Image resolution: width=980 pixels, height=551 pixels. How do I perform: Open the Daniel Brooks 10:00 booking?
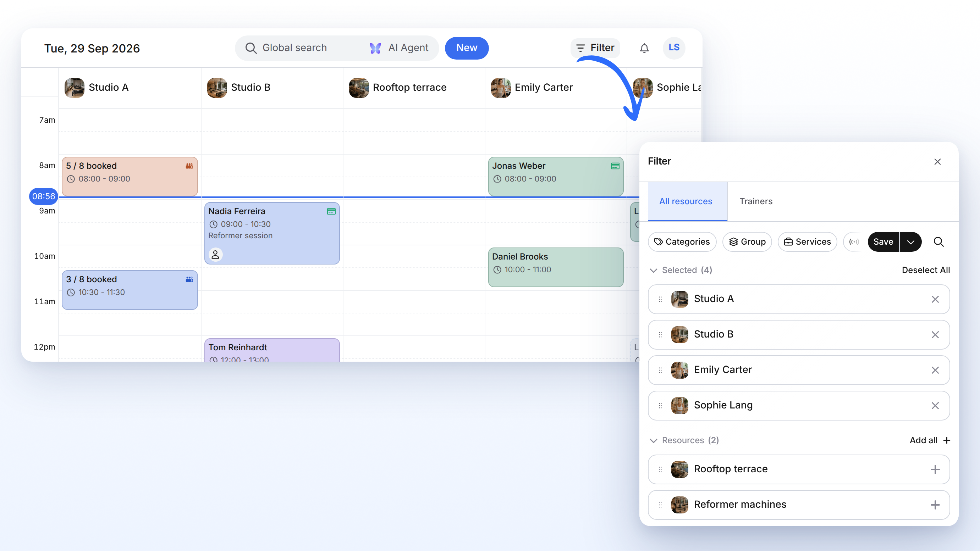point(555,267)
